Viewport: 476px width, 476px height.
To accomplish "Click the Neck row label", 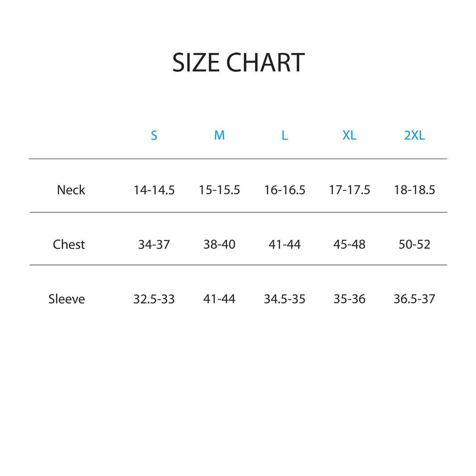I will [x=71, y=190].
